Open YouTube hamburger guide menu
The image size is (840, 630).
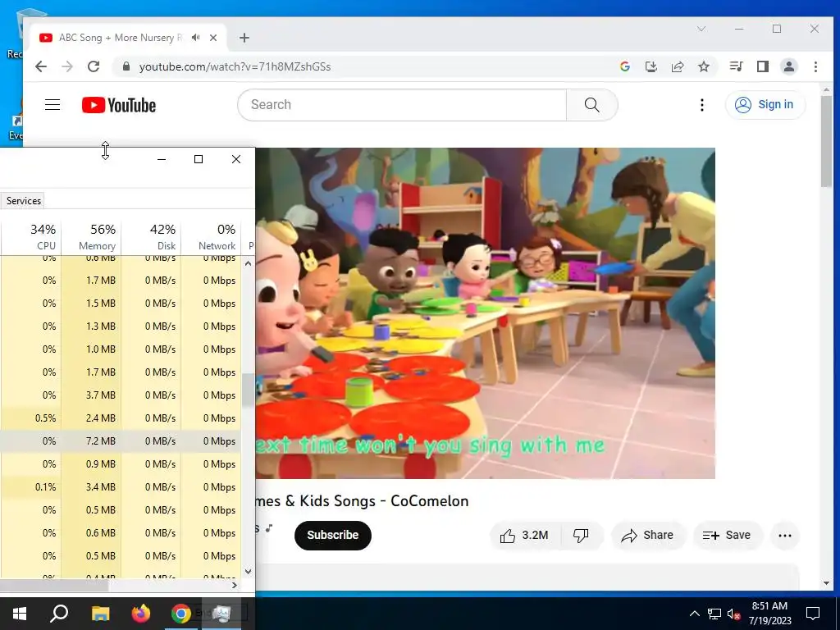[x=52, y=104]
